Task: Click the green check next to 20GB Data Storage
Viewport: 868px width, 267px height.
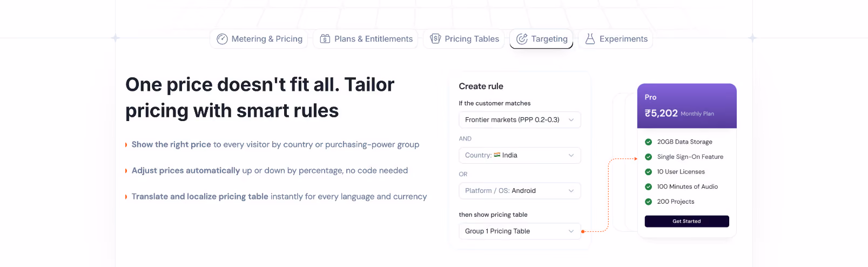Action: pos(649,142)
